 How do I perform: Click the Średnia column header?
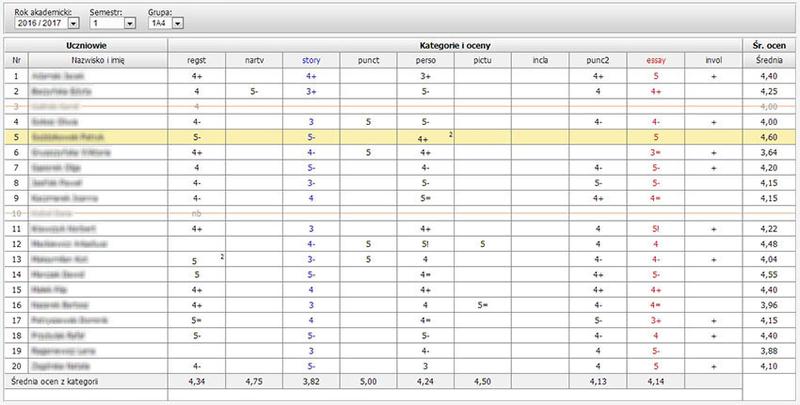(x=770, y=61)
